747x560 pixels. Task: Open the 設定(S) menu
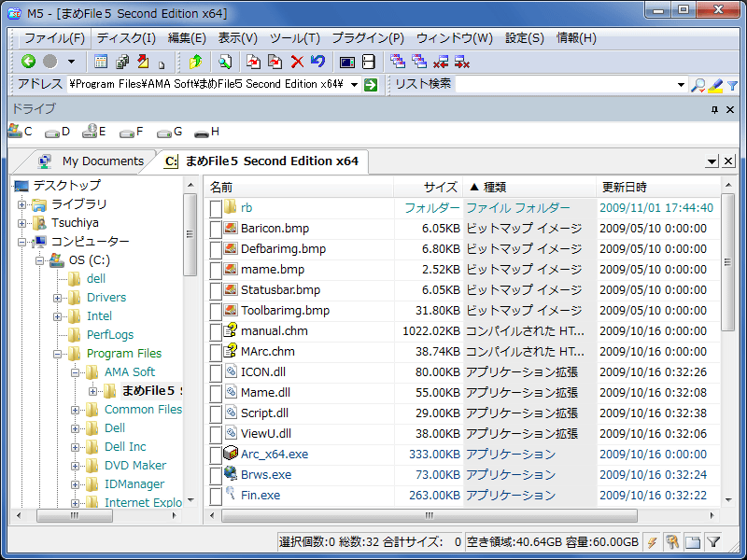pos(524,38)
